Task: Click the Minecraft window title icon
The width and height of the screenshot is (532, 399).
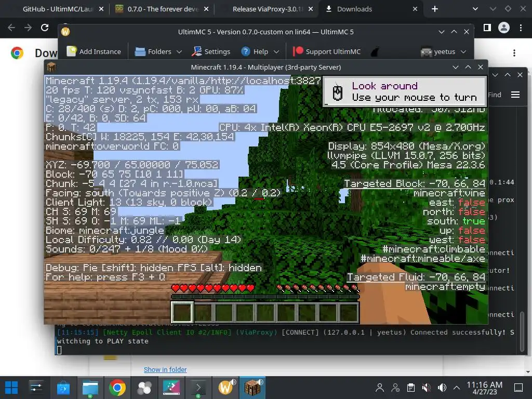Action: coord(51,67)
